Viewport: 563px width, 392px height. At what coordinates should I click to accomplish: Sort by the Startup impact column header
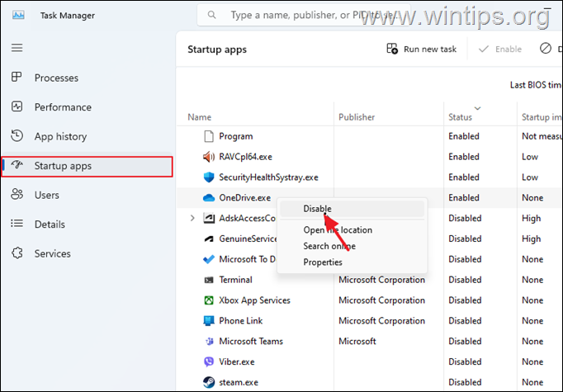(x=542, y=117)
